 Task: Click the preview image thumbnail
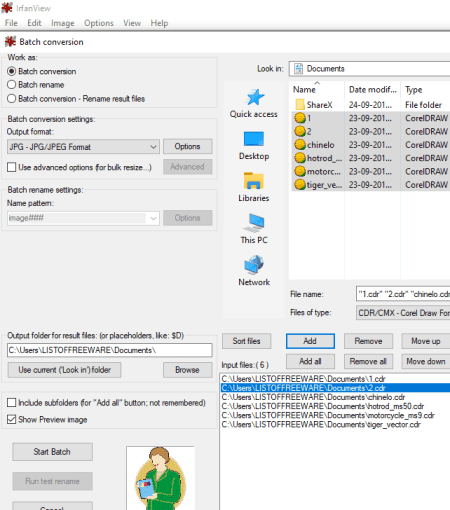(x=160, y=478)
